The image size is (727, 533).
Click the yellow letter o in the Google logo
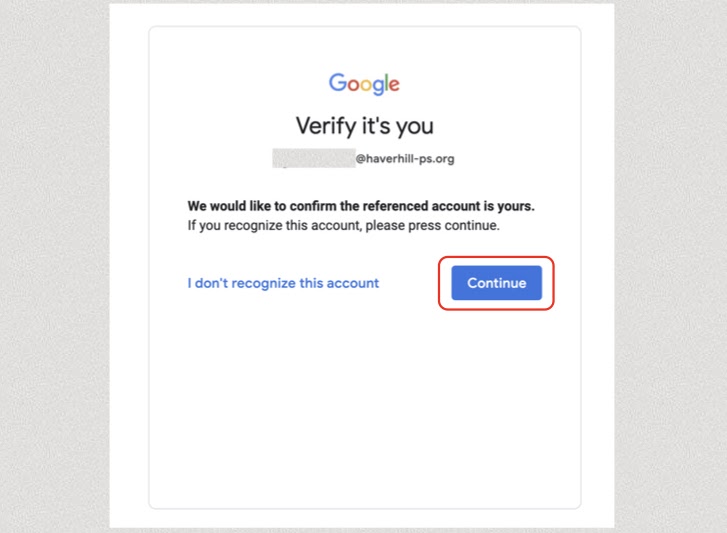(x=367, y=86)
